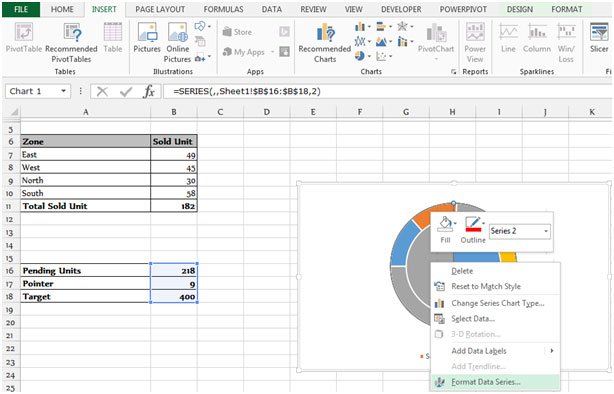
Task: Select the cell with value 400
Action: 174,296
